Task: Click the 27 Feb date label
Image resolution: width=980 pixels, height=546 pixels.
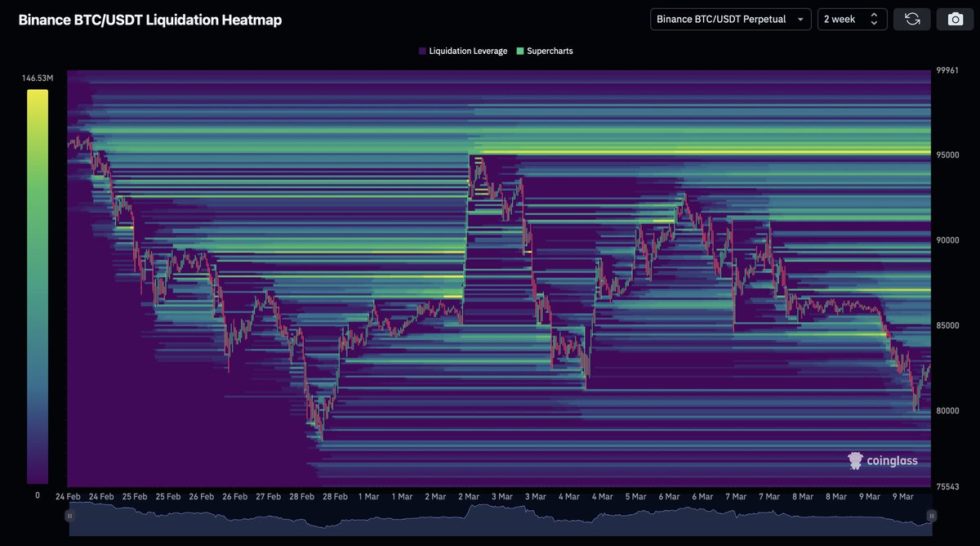Action: [268, 496]
